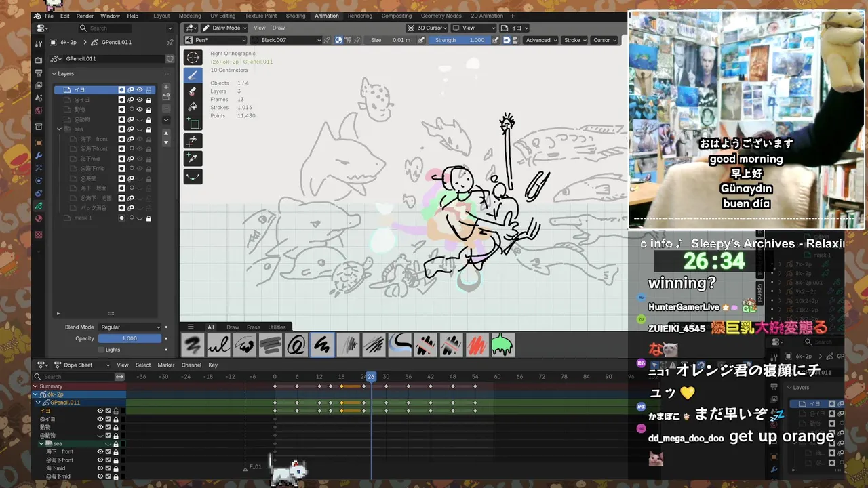Select the Erase tool in toolbar

tap(193, 91)
